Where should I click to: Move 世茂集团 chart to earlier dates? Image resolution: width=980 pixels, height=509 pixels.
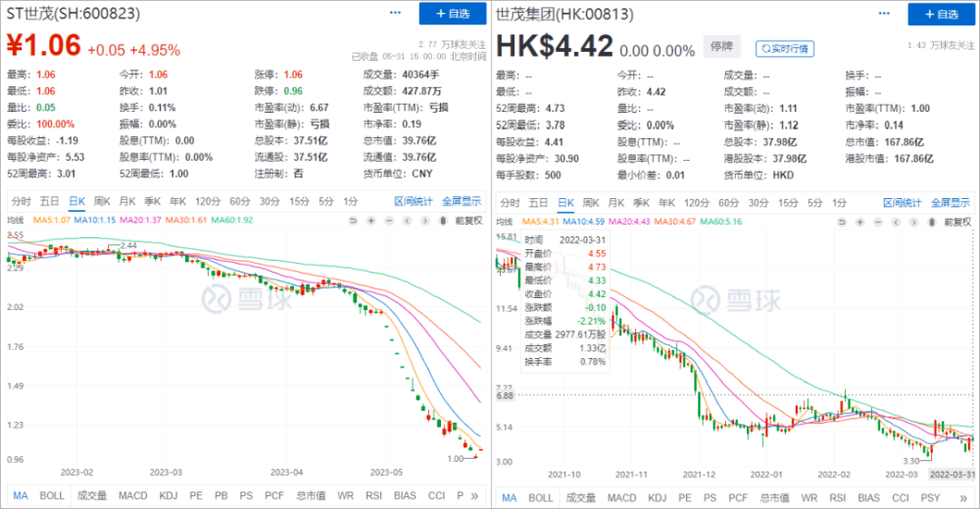point(896,222)
